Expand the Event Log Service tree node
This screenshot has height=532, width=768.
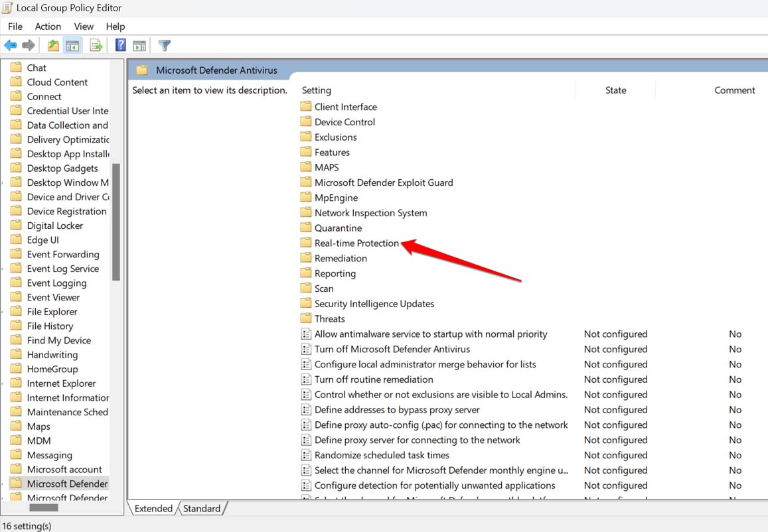[3, 269]
